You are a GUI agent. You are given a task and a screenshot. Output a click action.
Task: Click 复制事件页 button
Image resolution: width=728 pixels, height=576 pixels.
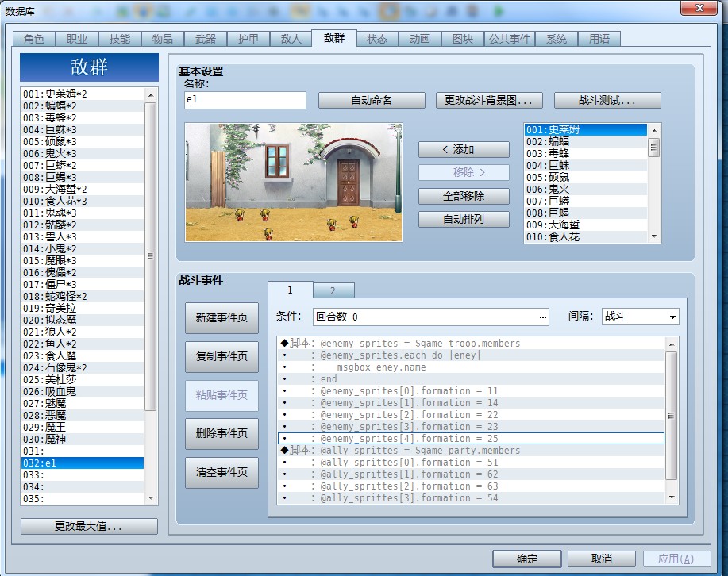point(221,356)
